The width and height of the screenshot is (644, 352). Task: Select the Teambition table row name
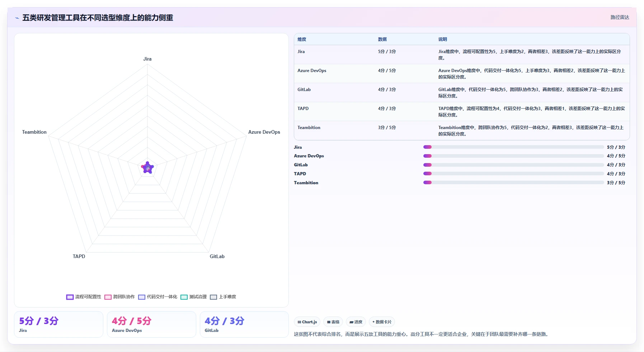pyautogui.click(x=309, y=128)
